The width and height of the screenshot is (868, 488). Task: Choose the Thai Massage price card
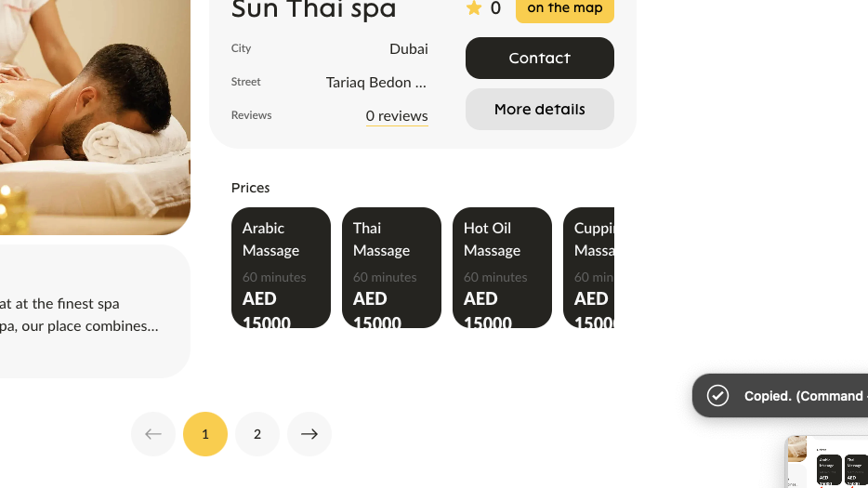tap(391, 268)
